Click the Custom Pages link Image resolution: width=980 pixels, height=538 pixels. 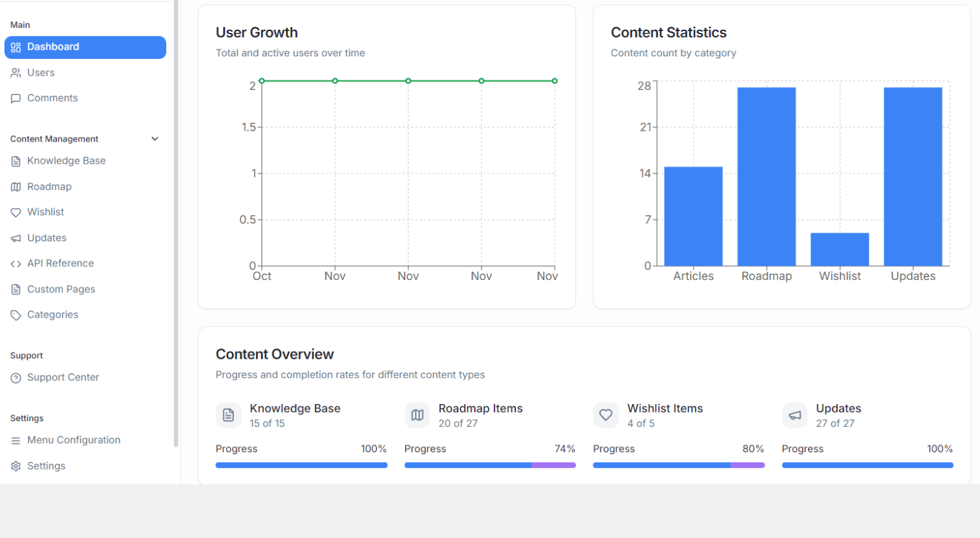(x=61, y=289)
